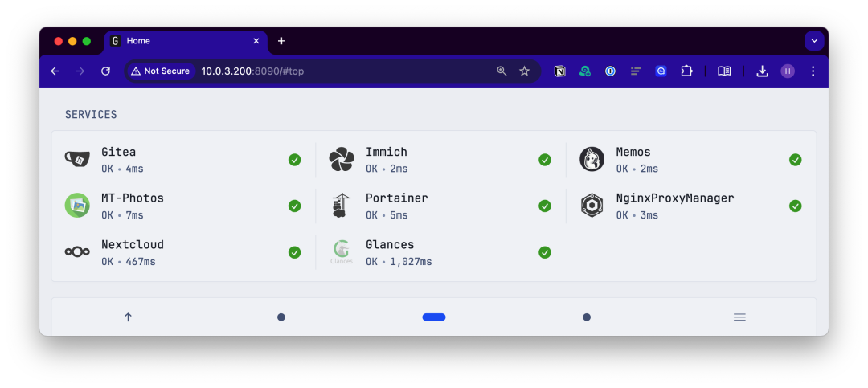Click Memos' green status checkmark

[796, 160]
